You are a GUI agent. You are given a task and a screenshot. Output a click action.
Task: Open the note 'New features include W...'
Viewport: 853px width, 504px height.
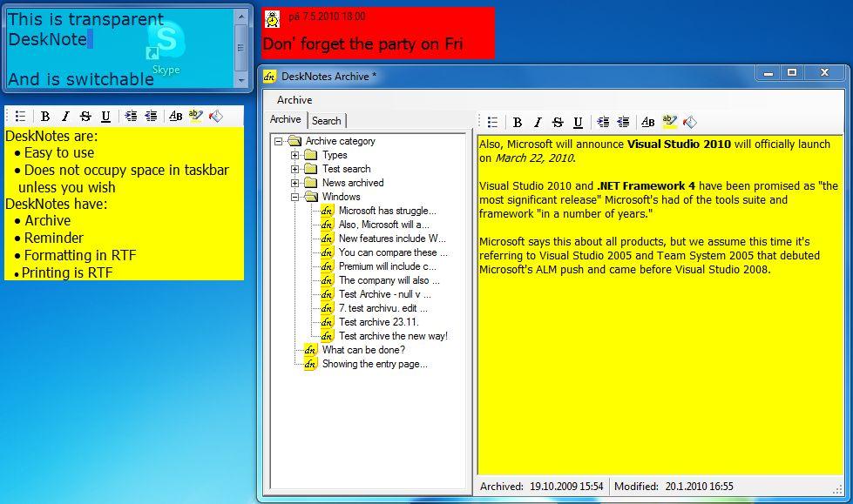(392, 239)
